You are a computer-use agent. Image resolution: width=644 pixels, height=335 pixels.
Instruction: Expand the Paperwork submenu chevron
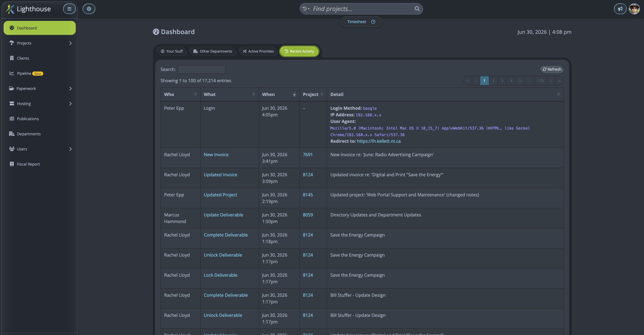71,89
